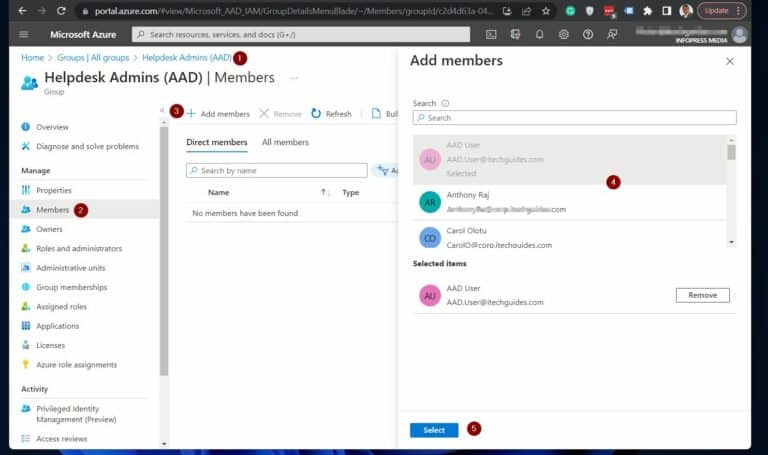Open Azure role assignments
Image resolution: width=768 pixels, height=455 pixels.
click(76, 365)
